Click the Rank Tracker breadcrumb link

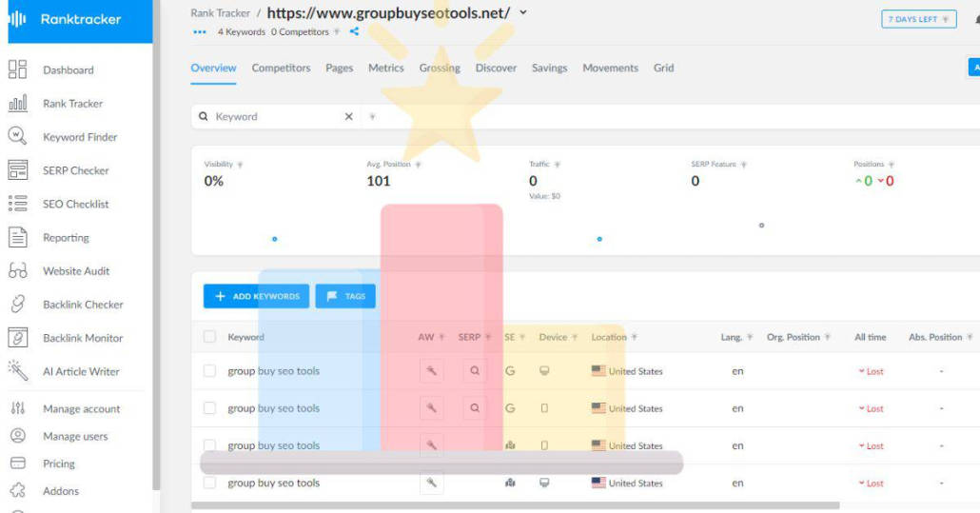click(x=220, y=13)
